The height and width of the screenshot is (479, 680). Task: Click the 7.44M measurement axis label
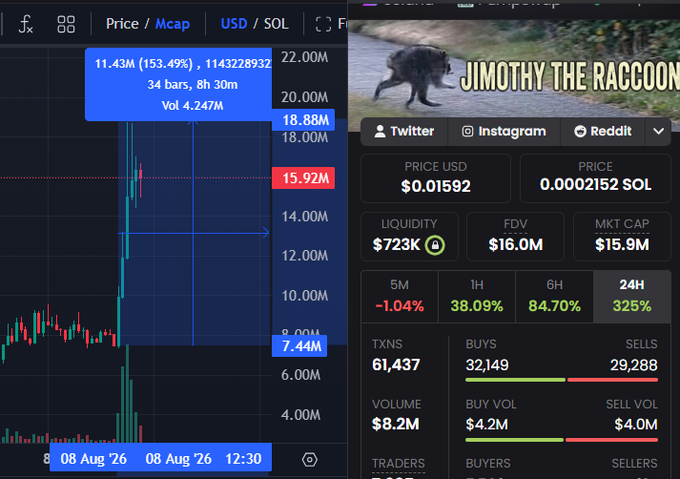(x=299, y=346)
